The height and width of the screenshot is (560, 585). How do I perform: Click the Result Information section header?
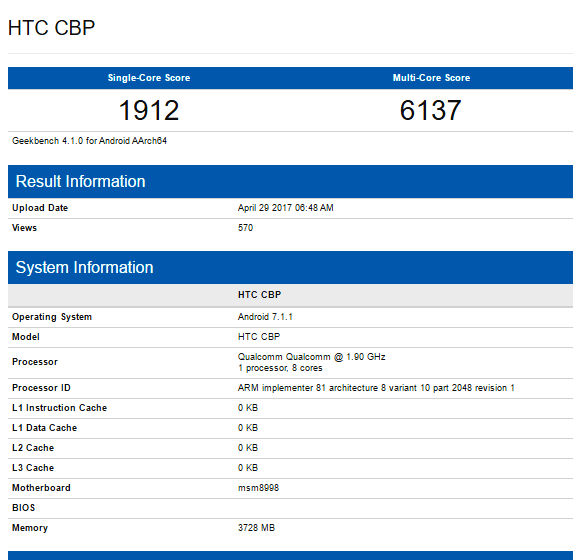290,181
